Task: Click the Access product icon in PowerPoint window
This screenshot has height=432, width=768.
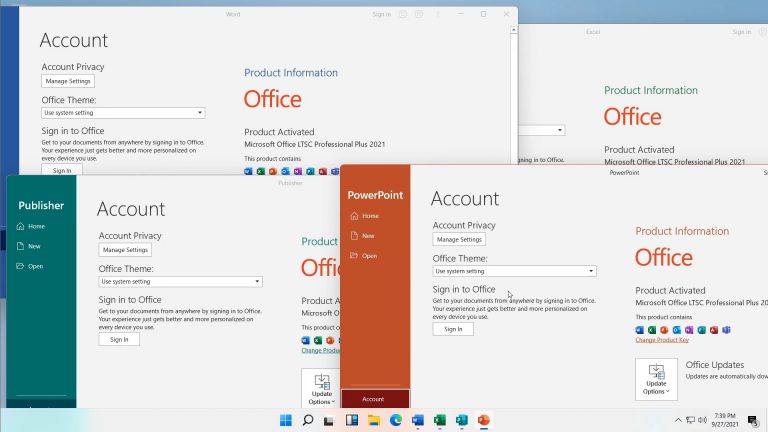Action: 714,330
